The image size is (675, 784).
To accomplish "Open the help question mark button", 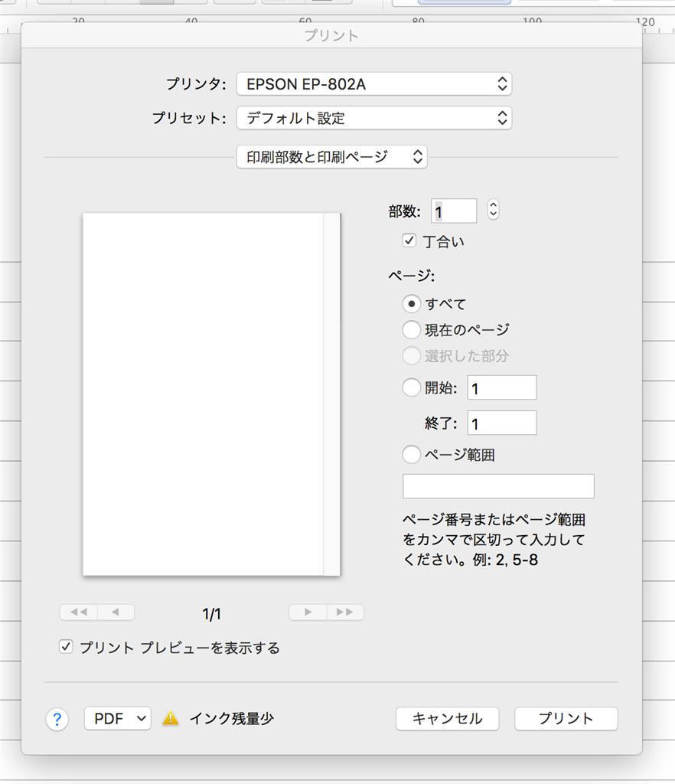I will click(x=57, y=720).
